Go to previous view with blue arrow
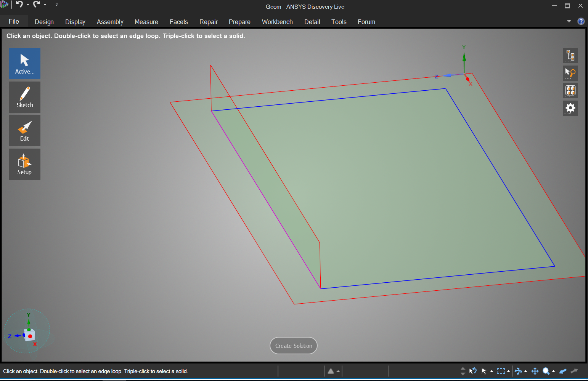The height and width of the screenshot is (381, 588). click(563, 371)
